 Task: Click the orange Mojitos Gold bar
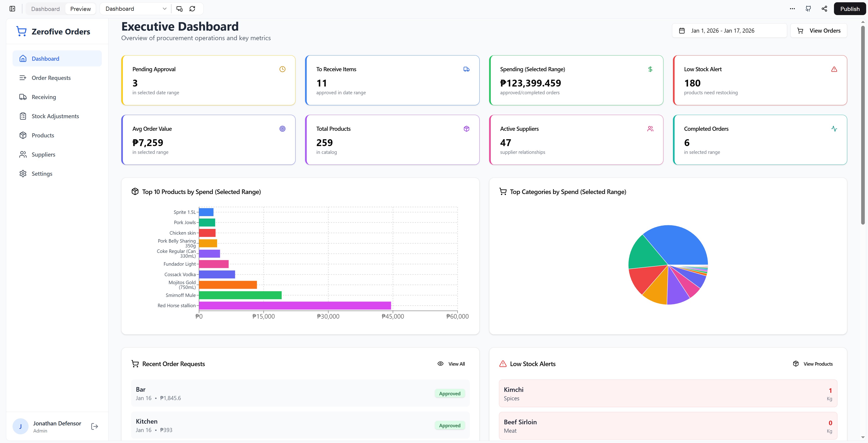click(x=228, y=285)
